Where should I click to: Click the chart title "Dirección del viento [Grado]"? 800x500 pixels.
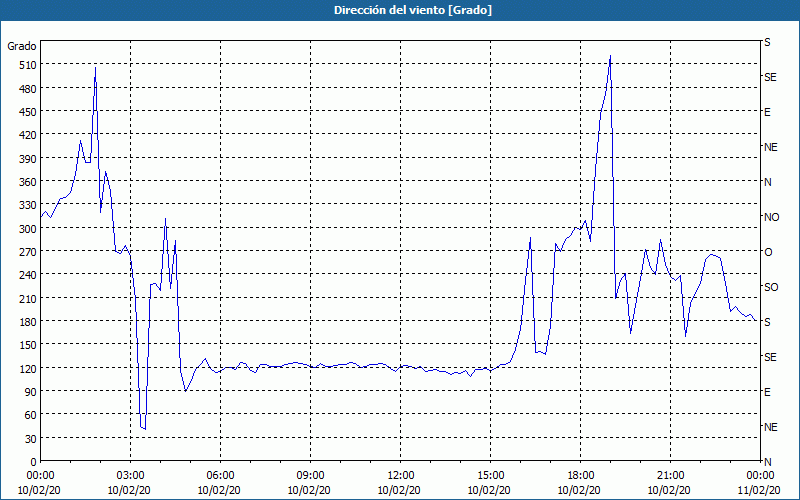click(413, 10)
